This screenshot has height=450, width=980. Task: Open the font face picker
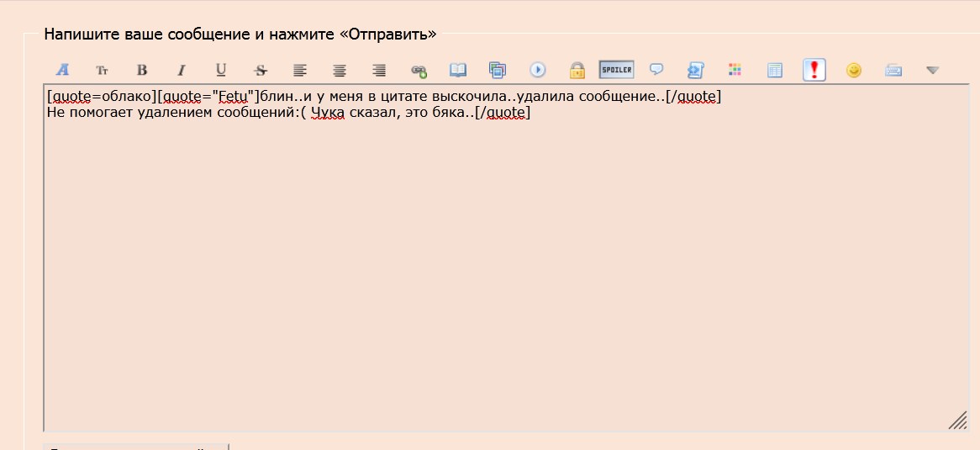point(63,70)
